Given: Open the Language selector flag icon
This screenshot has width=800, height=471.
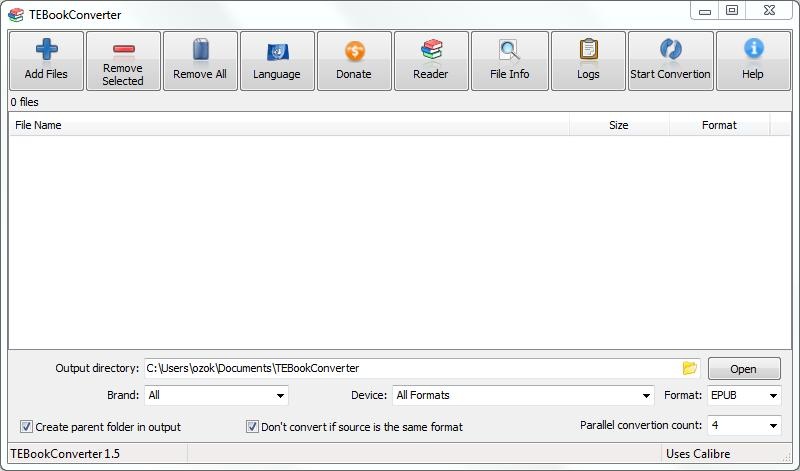Looking at the screenshot, I should pos(278,51).
